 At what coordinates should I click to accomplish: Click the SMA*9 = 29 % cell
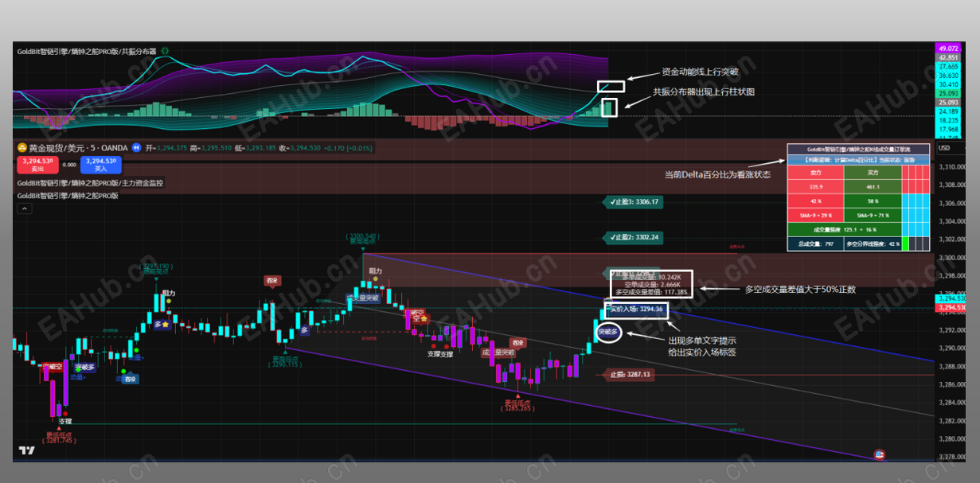coord(815,215)
